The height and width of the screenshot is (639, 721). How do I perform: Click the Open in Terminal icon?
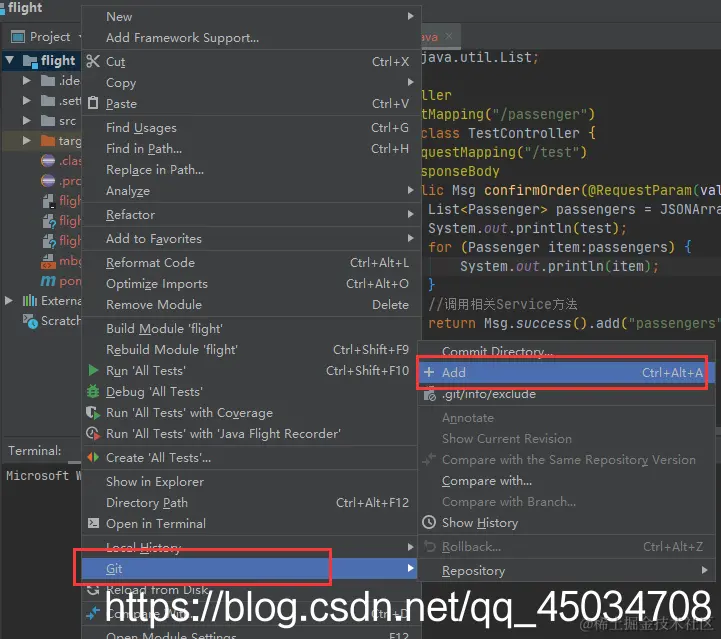[93, 523]
